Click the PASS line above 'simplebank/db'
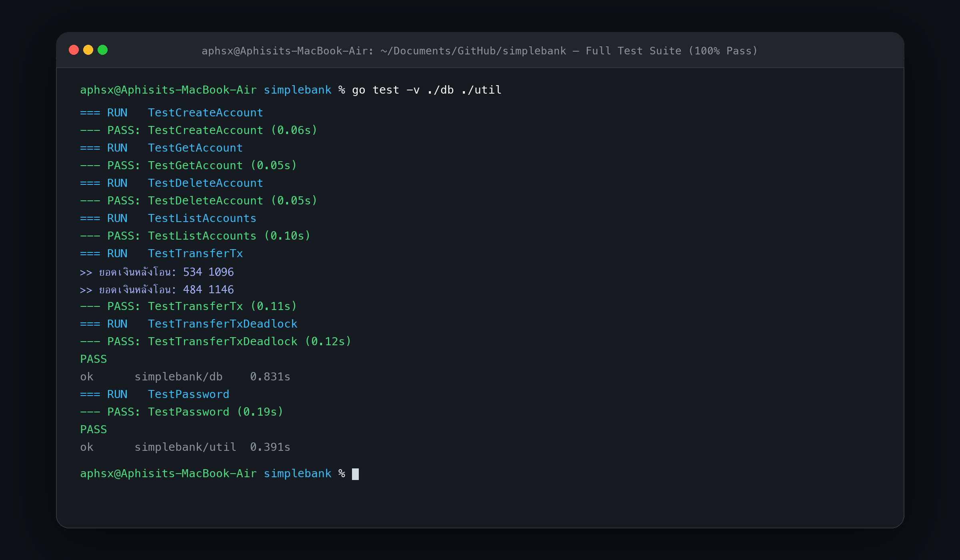960x560 pixels. [x=94, y=359]
